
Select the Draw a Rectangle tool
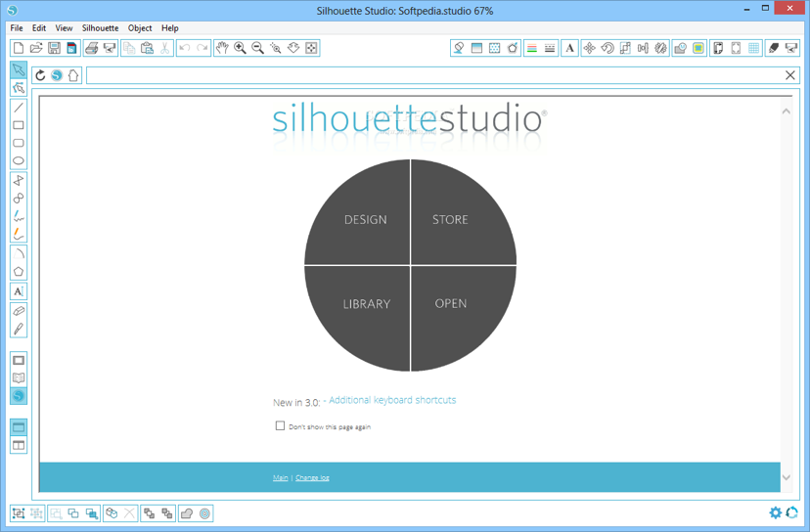(x=19, y=125)
